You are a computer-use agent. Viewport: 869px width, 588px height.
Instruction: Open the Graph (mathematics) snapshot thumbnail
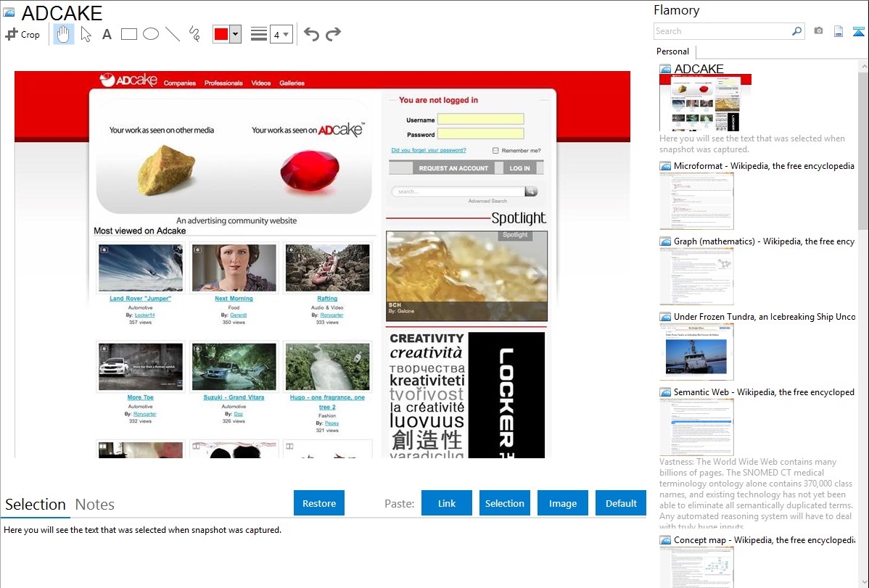[696, 276]
